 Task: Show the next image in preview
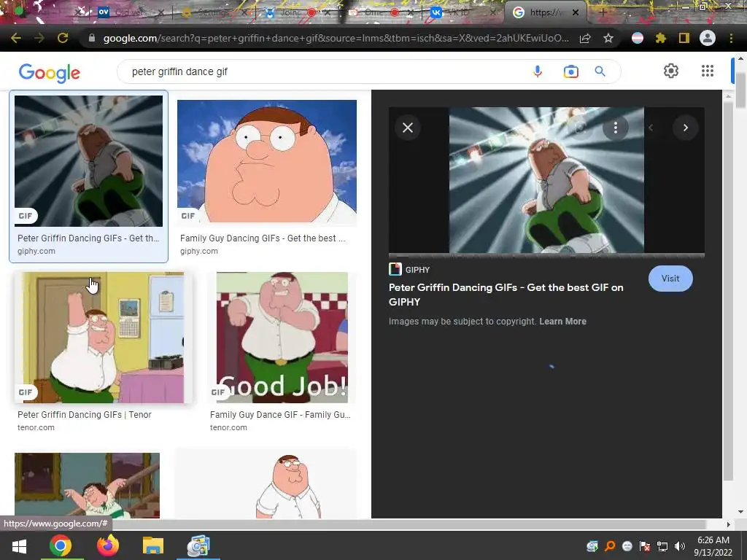[x=686, y=128]
